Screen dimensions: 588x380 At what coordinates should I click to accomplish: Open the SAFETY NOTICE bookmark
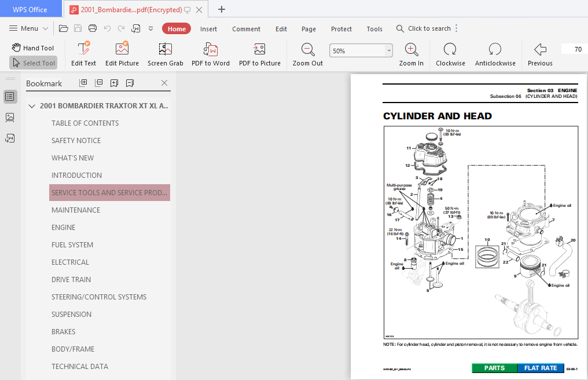76,140
